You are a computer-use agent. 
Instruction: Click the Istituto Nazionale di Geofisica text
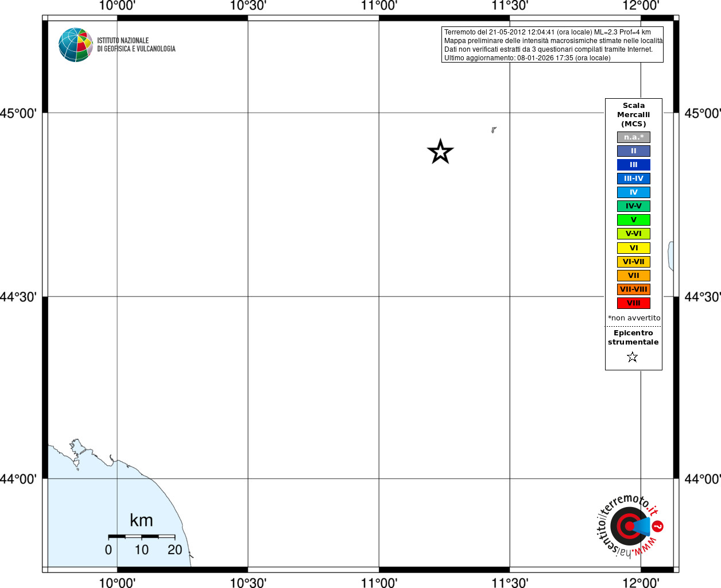(136, 45)
